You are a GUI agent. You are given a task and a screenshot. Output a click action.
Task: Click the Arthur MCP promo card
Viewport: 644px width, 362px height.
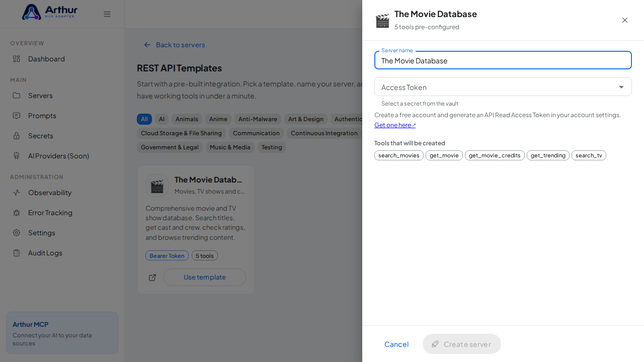coord(62,333)
